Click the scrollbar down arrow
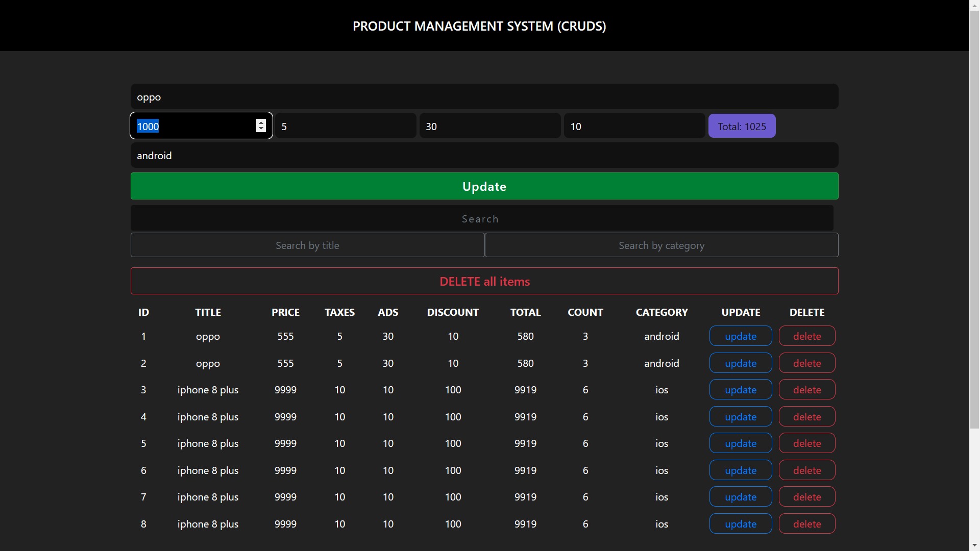This screenshot has height=551, width=980. 974,545
